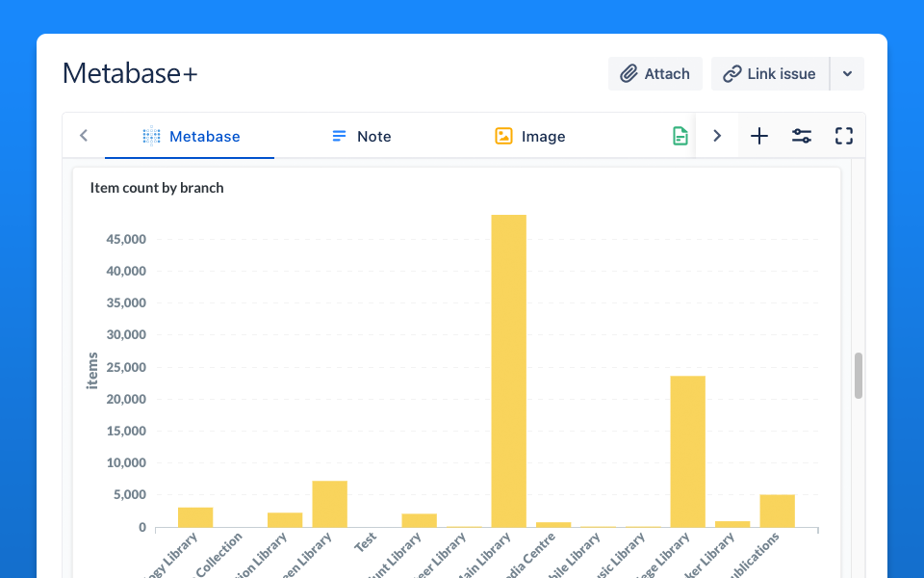Add a new tab with plus icon
924x578 pixels.
click(759, 136)
